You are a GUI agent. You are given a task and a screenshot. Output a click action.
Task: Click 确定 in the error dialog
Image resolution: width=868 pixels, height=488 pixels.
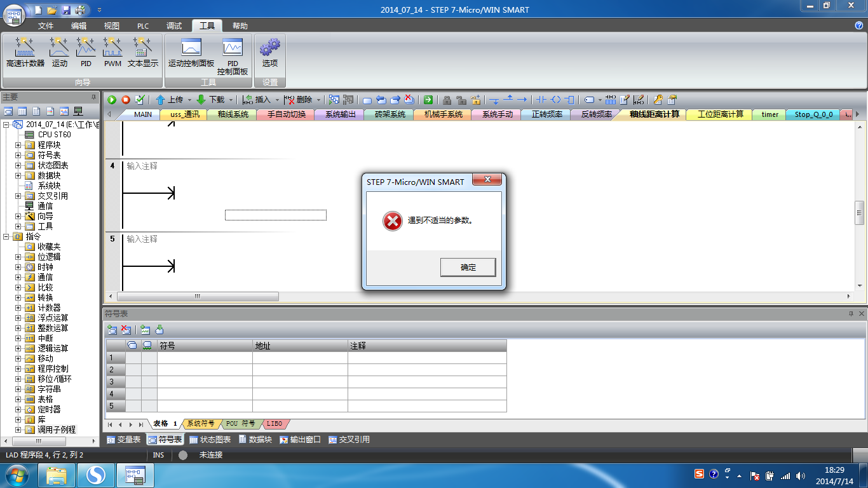pyautogui.click(x=468, y=268)
